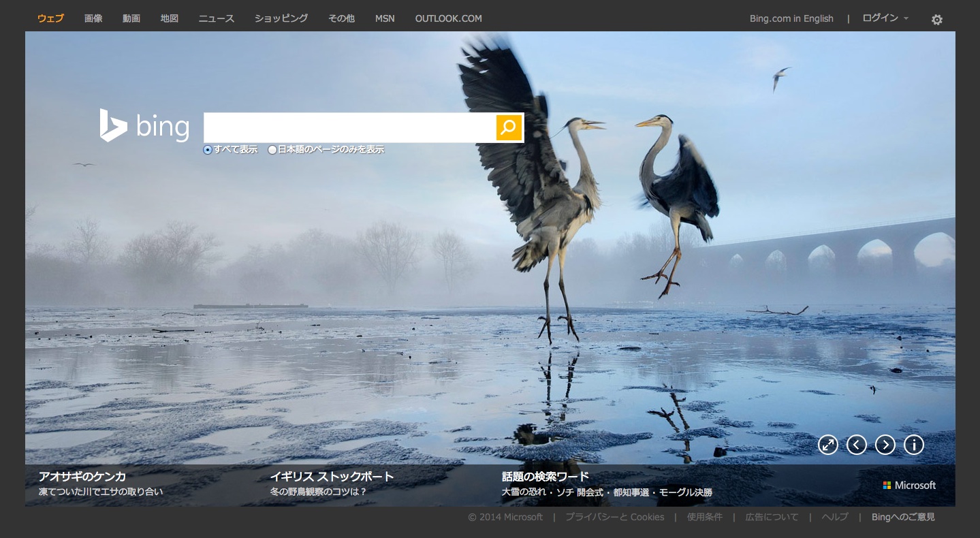Expand the ログイン dropdown
The width and height of the screenshot is (980, 538).
click(x=885, y=18)
